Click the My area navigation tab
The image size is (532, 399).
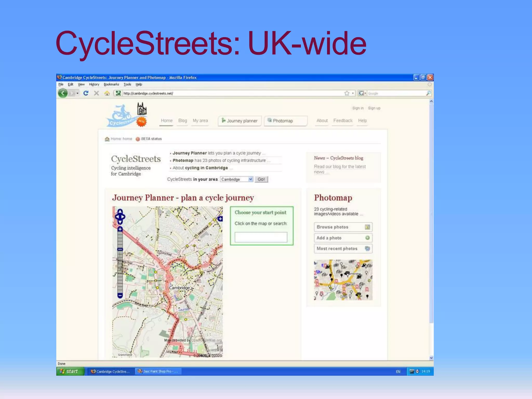pyautogui.click(x=200, y=121)
